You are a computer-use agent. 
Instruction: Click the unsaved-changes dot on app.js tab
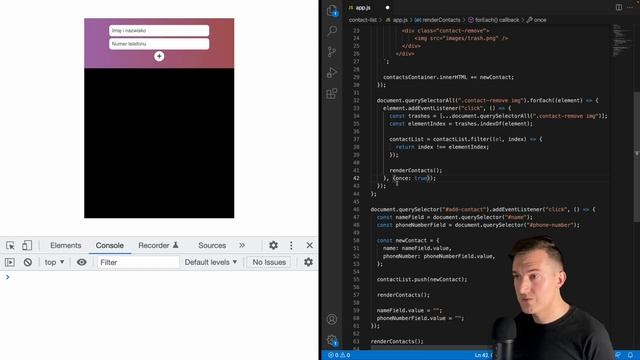387,7
